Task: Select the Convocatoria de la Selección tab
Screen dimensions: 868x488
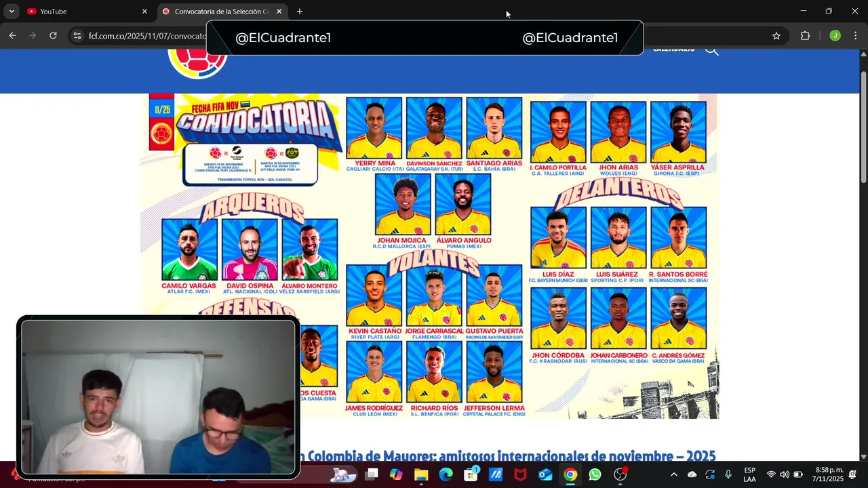Action: (222, 12)
